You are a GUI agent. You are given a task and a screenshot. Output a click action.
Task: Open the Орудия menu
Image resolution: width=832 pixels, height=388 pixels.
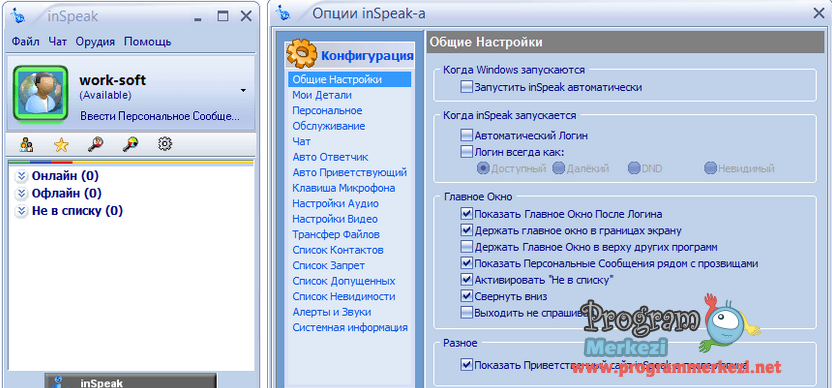tap(95, 41)
